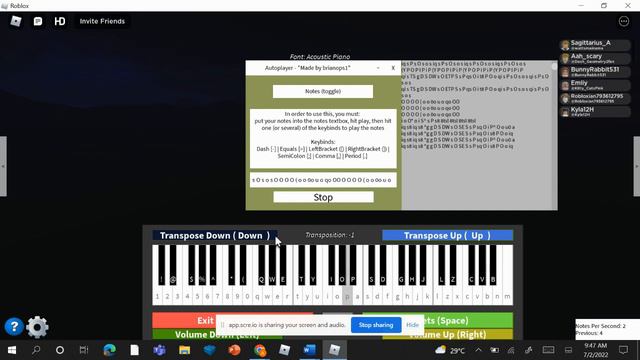Open the weather 29°C widget
640x360 pixels.
click(450, 350)
